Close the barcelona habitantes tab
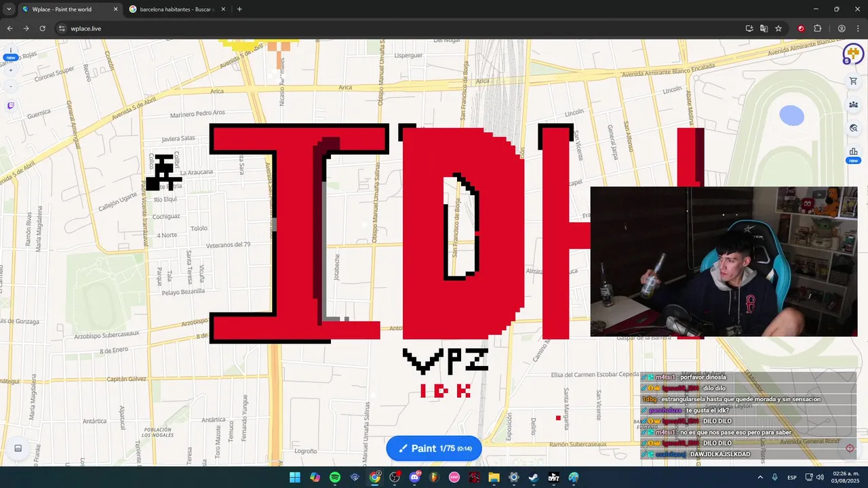This screenshot has height=488, width=868. [x=223, y=9]
